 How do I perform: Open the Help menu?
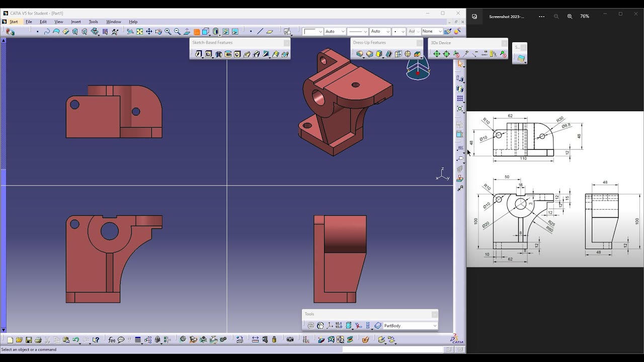(133, 22)
